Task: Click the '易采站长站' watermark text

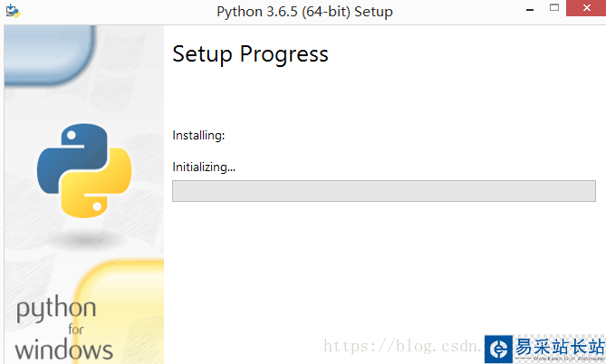Action: pos(559,345)
